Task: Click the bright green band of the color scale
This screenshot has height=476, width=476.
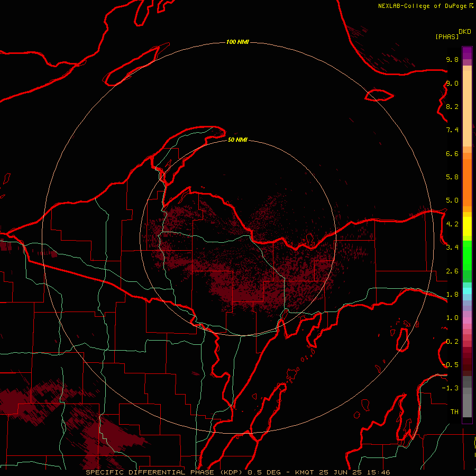Action: 467,255
